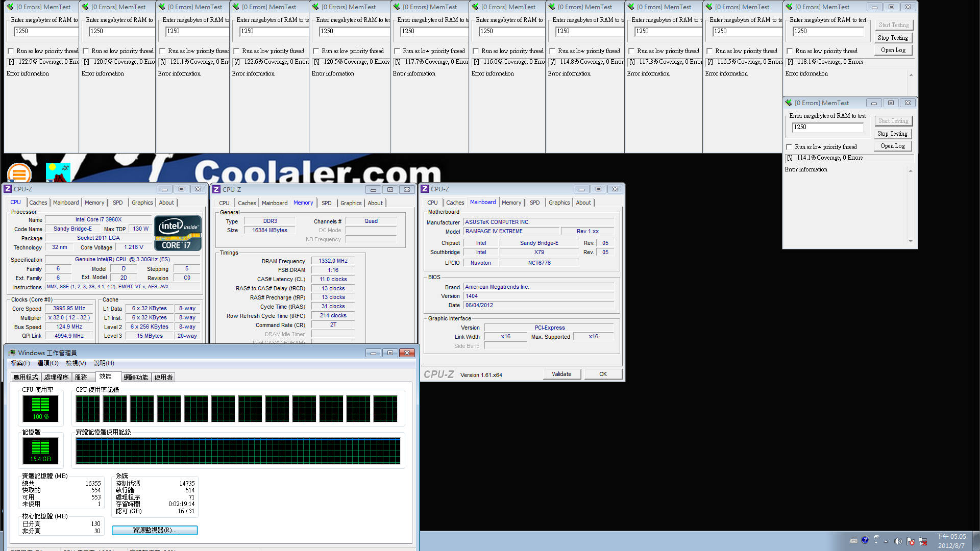Open 資源監視器(R)... in Task Manager

click(155, 531)
